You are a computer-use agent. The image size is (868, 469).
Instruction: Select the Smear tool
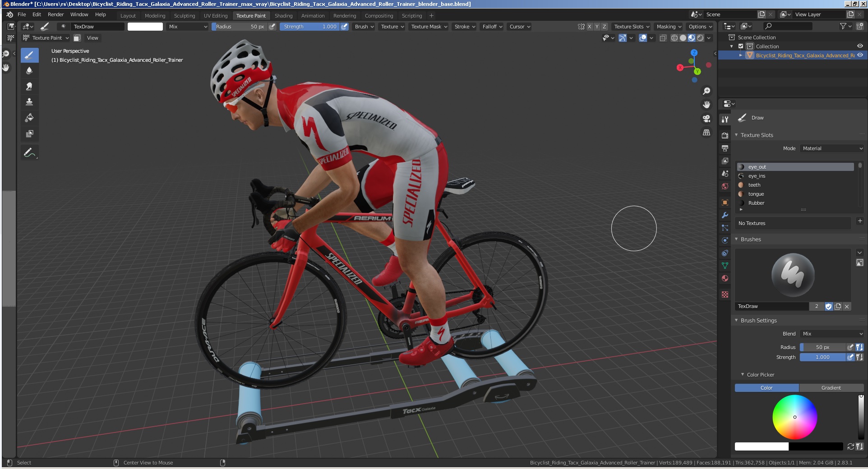(29, 86)
